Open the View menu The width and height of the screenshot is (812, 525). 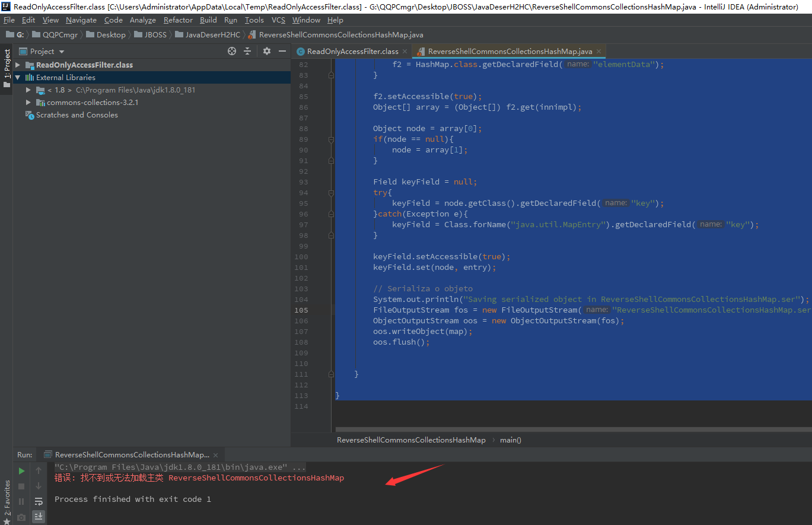50,20
